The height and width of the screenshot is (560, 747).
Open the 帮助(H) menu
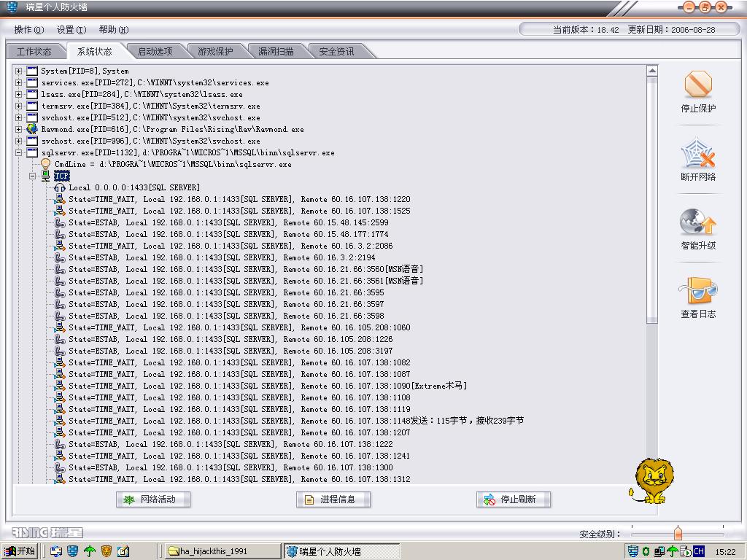[x=113, y=29]
